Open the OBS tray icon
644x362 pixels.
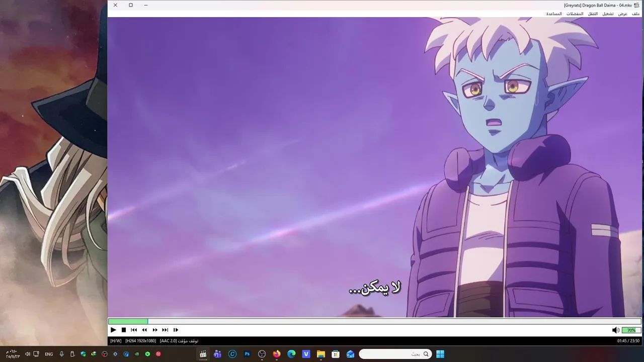click(105, 354)
